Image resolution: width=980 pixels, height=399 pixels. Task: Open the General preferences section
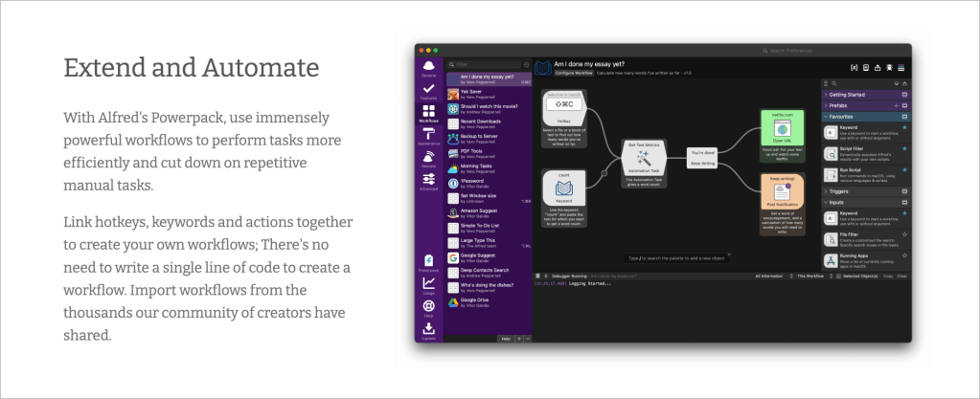[x=428, y=66]
